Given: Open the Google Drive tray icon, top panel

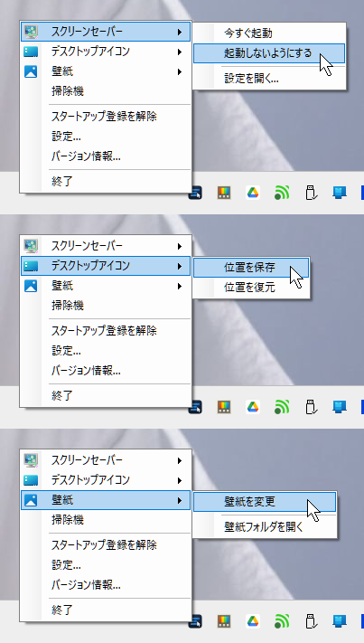Looking at the screenshot, I should pyautogui.click(x=253, y=193).
